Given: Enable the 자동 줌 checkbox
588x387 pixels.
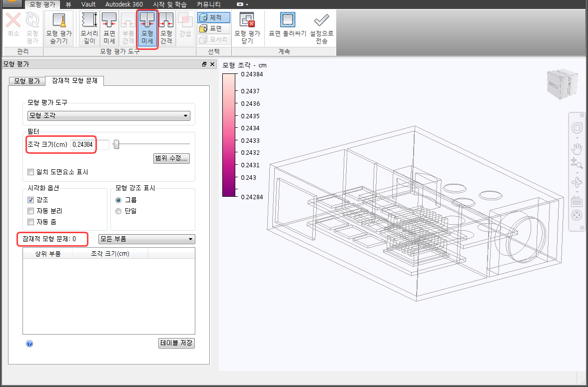Looking at the screenshot, I should click(x=31, y=222).
